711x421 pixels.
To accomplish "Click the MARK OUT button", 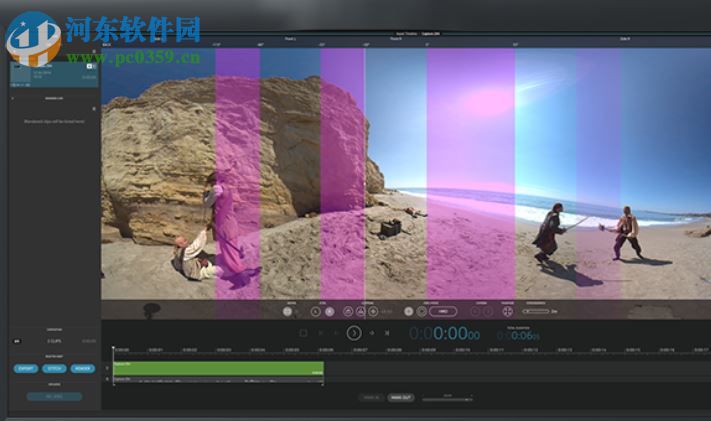I will (400, 398).
